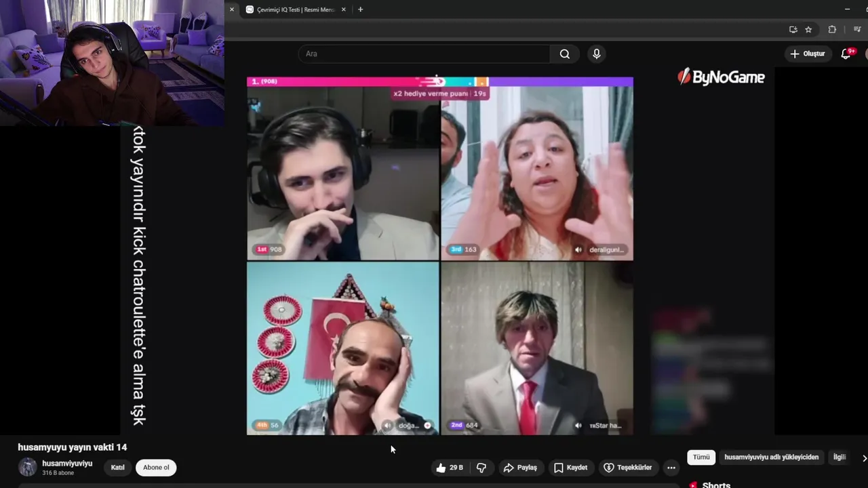This screenshot has height=488, width=868.
Task: Open the media control icon in browser toolbar
Action: click(x=857, y=29)
